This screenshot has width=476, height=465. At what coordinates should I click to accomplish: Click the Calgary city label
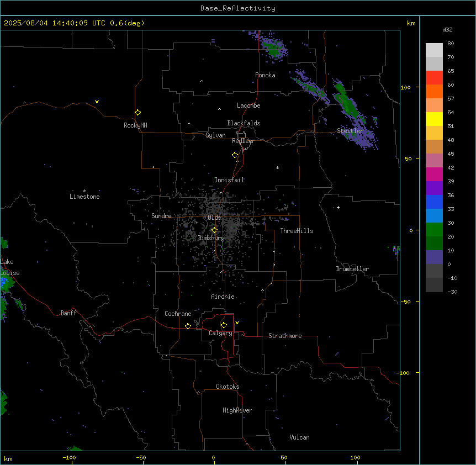click(220, 333)
